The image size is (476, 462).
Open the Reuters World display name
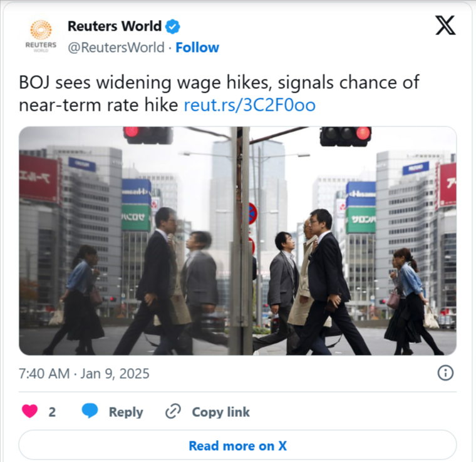click(115, 26)
